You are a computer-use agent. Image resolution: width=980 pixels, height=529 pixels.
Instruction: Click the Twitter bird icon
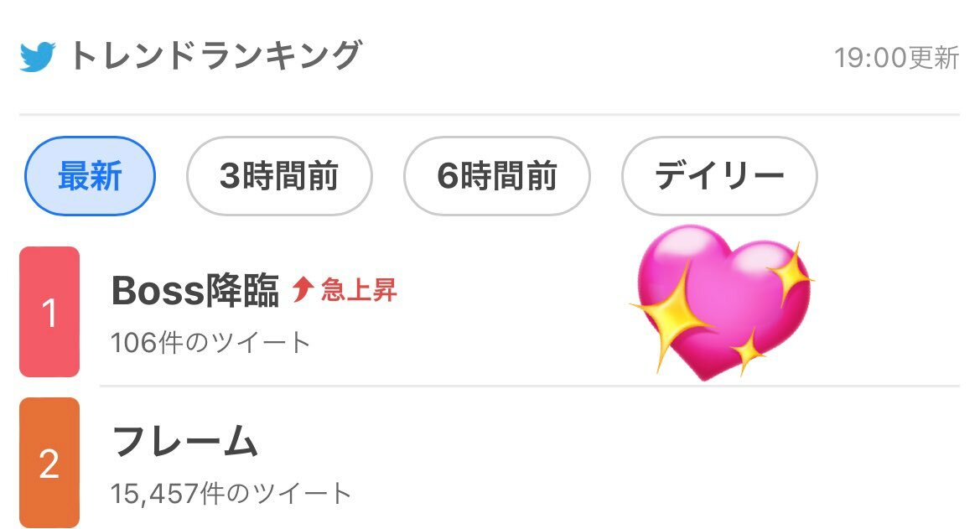tap(38, 57)
